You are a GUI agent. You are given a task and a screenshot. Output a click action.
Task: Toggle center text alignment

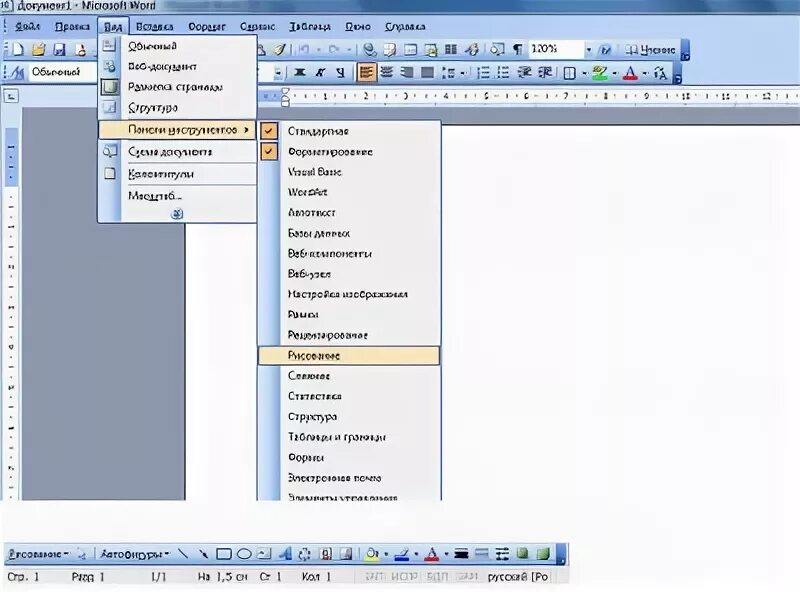(387, 73)
